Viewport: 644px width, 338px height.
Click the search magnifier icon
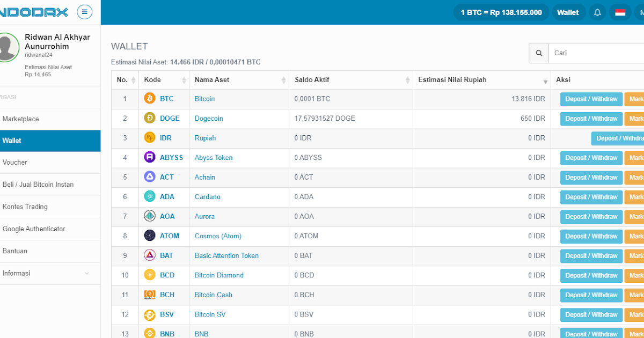539,53
